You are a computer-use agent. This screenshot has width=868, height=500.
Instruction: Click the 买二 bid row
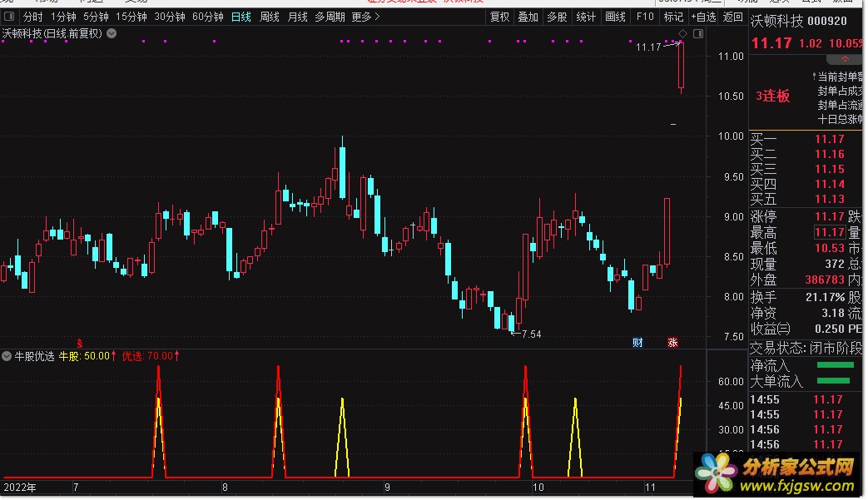(806, 154)
